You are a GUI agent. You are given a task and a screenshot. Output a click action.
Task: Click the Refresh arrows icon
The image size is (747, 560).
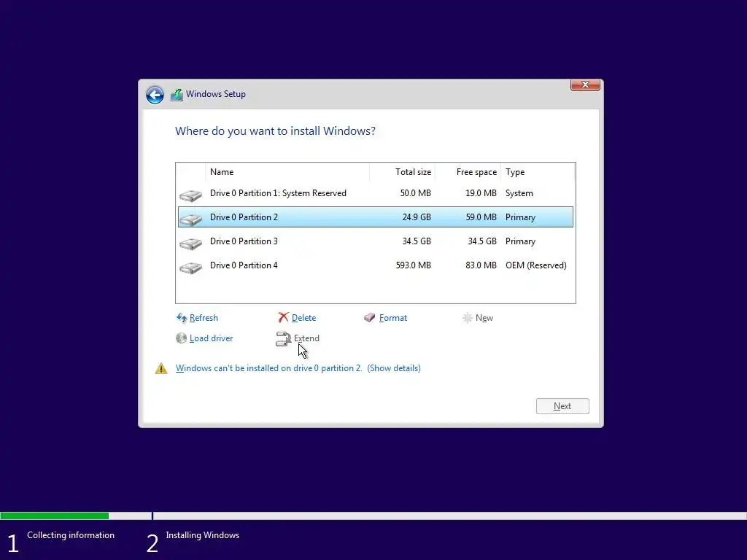click(182, 318)
